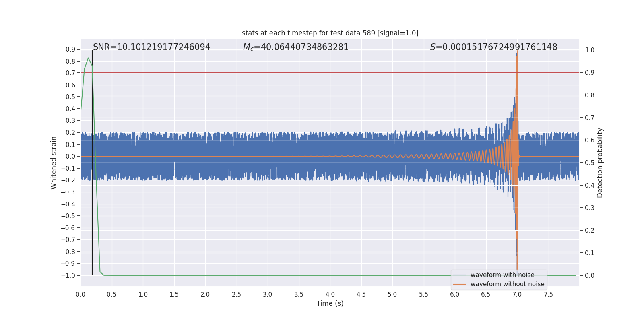The height and width of the screenshot is (322, 644).
Task: Click the blue line swatch in the legend
Action: coord(459,275)
